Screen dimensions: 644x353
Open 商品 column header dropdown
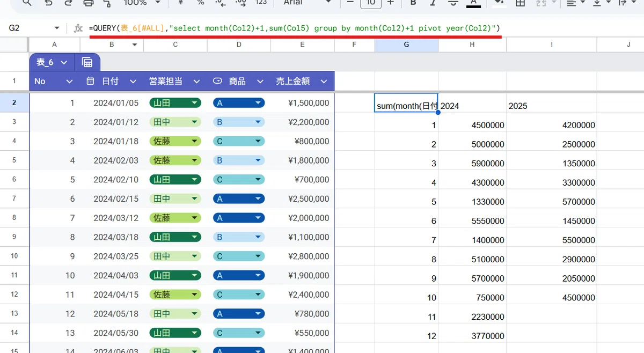(x=260, y=82)
